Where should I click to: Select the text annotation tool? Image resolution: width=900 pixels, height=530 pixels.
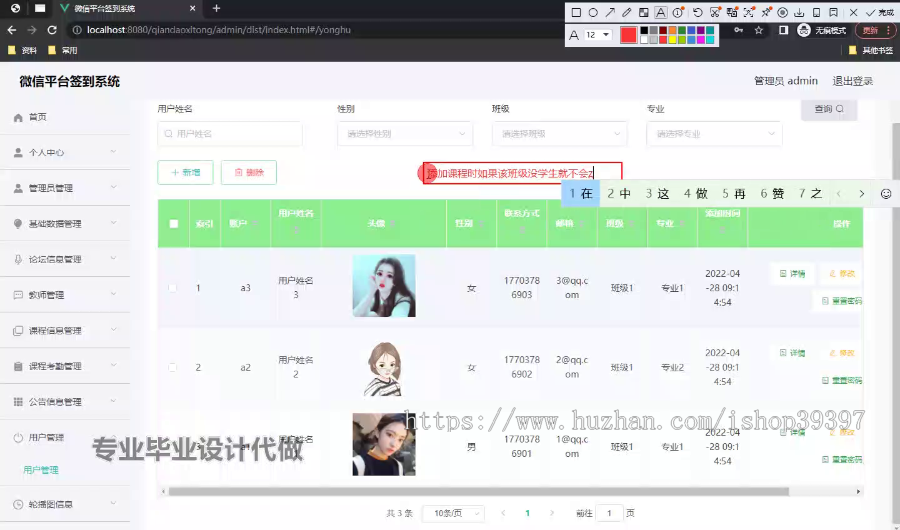tap(661, 12)
